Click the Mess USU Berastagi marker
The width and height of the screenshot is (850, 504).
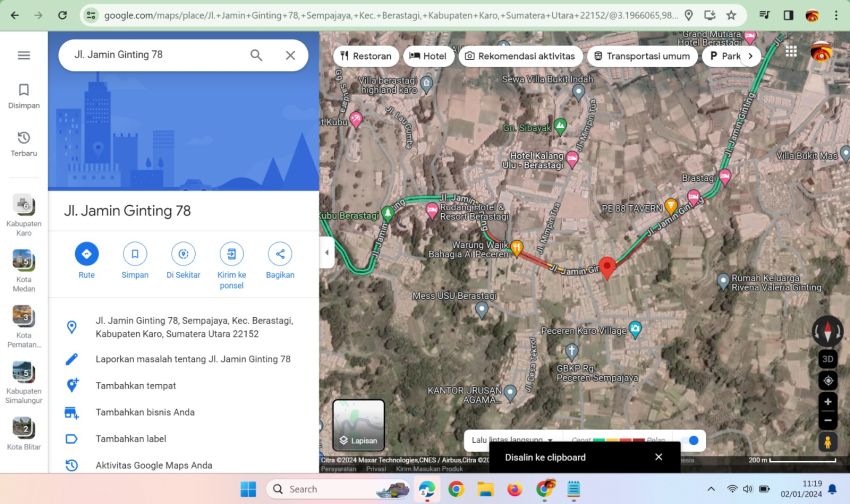tap(481, 309)
